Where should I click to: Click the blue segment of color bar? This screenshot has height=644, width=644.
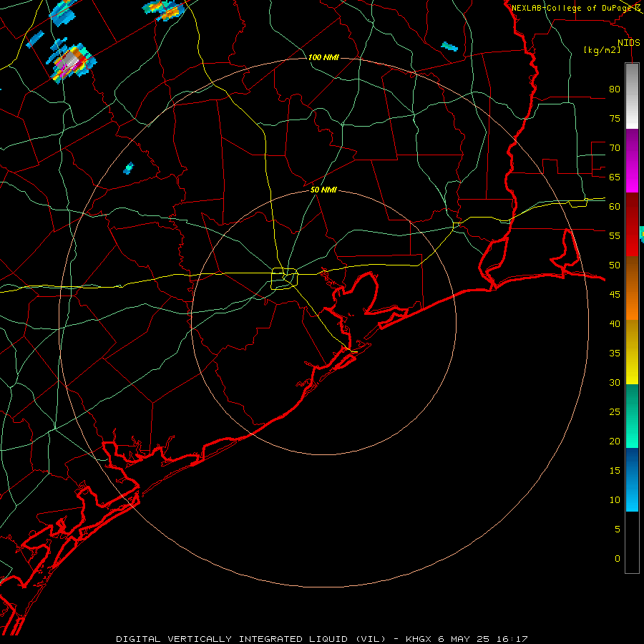point(632,479)
